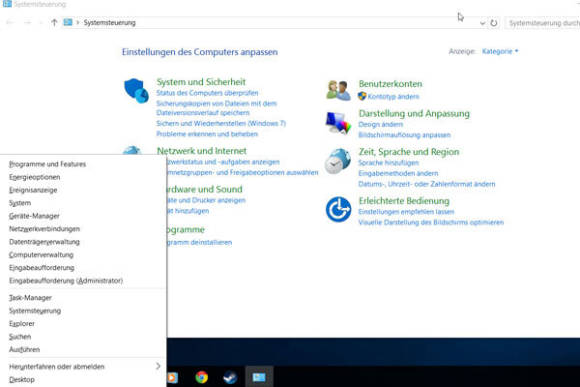Viewport: 580px width, 387px height.
Task: Click Design ändern link
Action: click(x=381, y=124)
